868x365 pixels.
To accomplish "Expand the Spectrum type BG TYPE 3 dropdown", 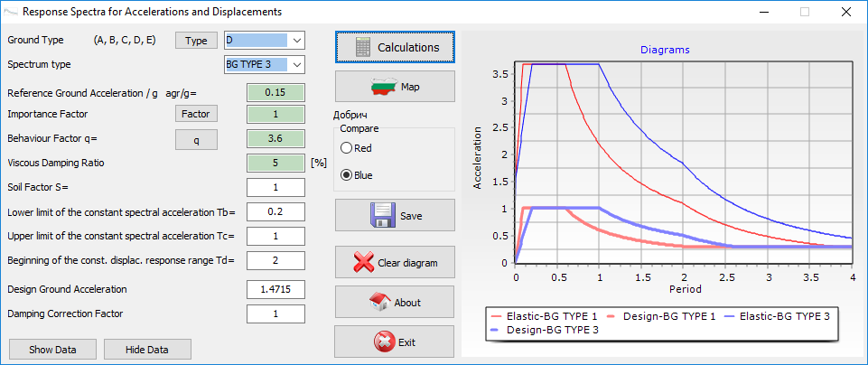I will [297, 65].
